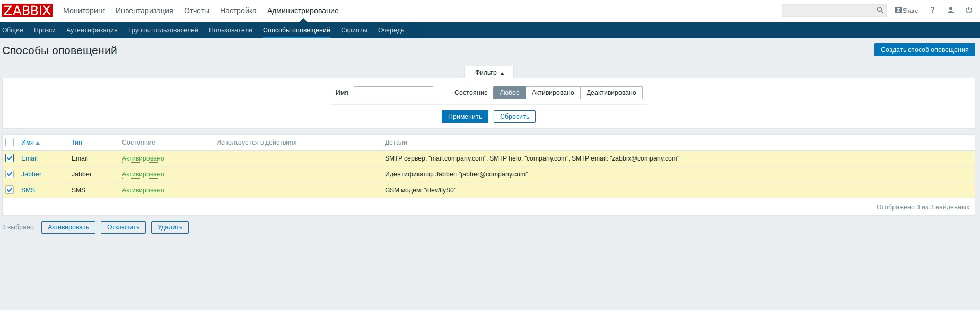Open the Email media type link
The image size is (980, 310).
coord(29,158)
